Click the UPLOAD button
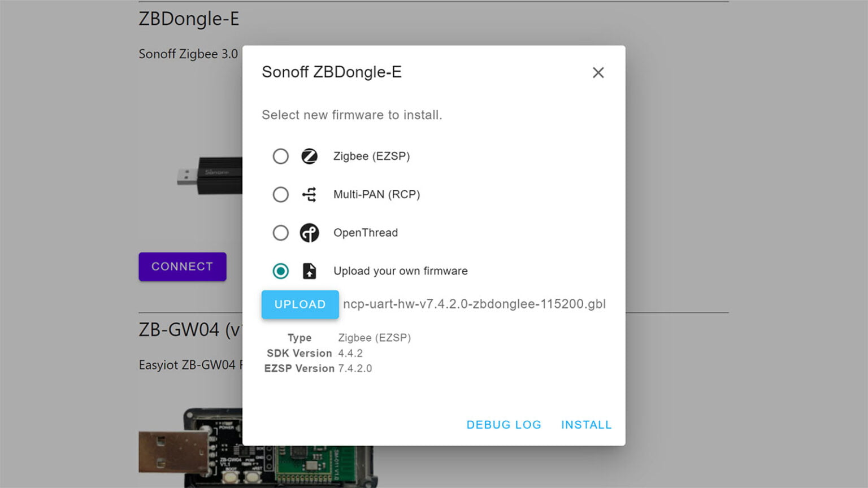868x488 pixels. pyautogui.click(x=300, y=304)
